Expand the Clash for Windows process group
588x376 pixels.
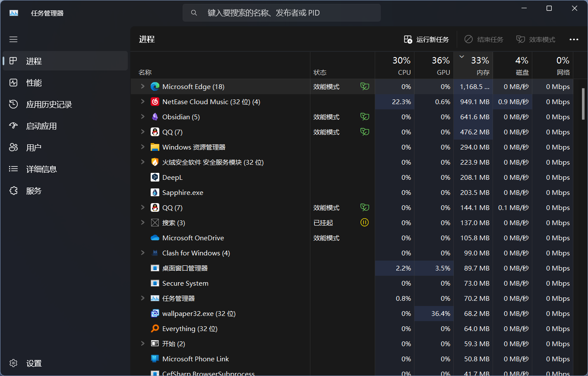(x=142, y=253)
